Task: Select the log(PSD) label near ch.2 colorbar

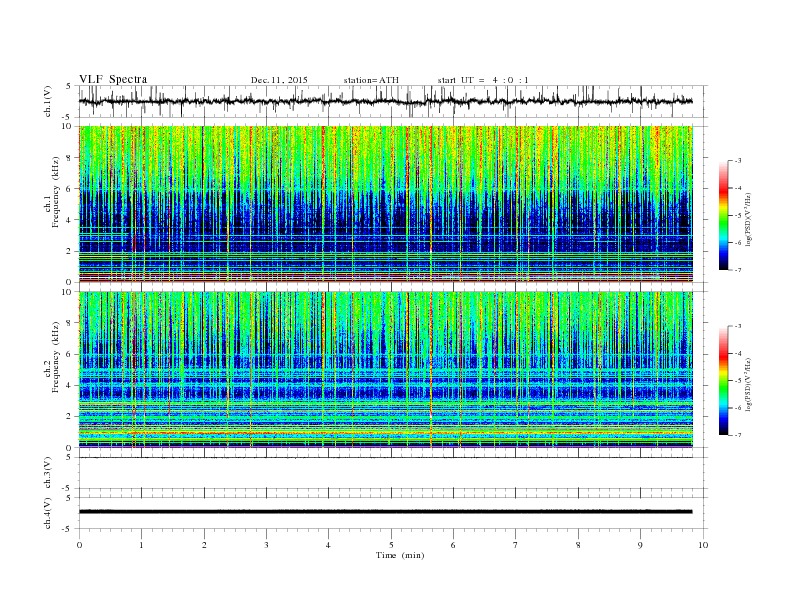Action: (748, 384)
